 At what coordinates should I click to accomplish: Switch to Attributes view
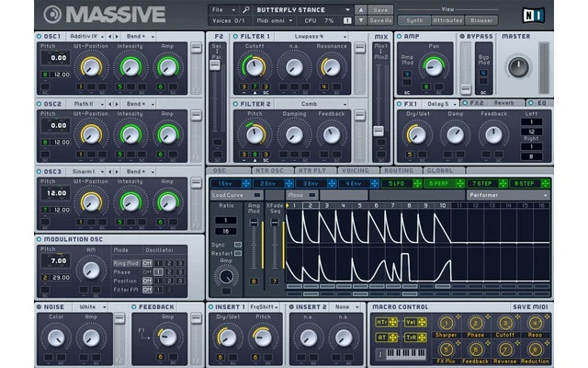(447, 20)
